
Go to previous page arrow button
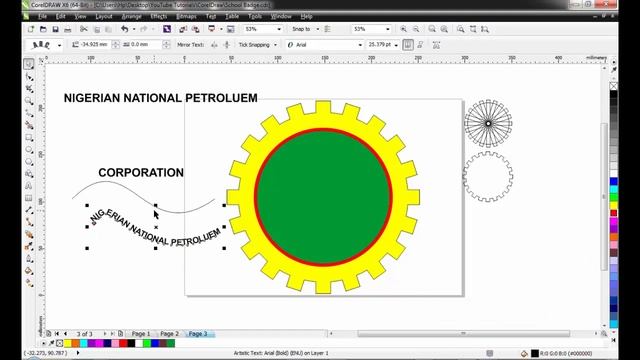click(65, 333)
